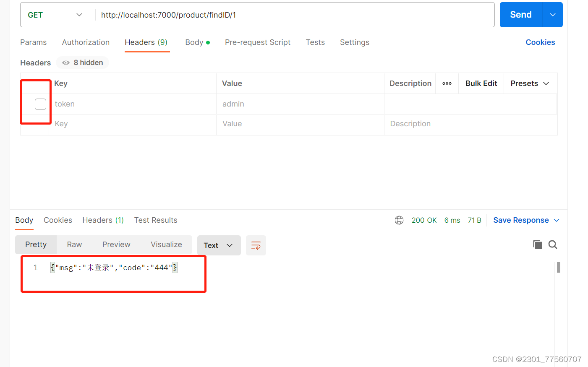The height and width of the screenshot is (367, 588).
Task: Click the Bulk Edit button
Action: (x=481, y=83)
